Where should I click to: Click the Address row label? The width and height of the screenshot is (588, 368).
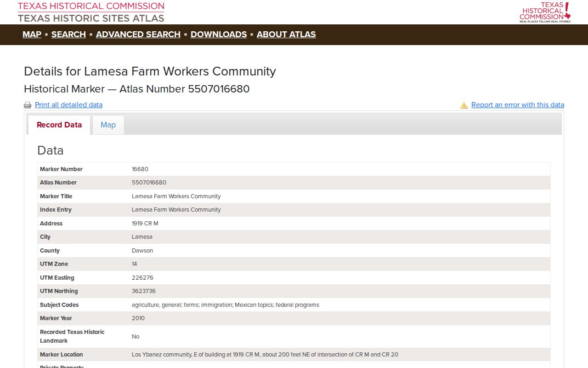(51, 224)
